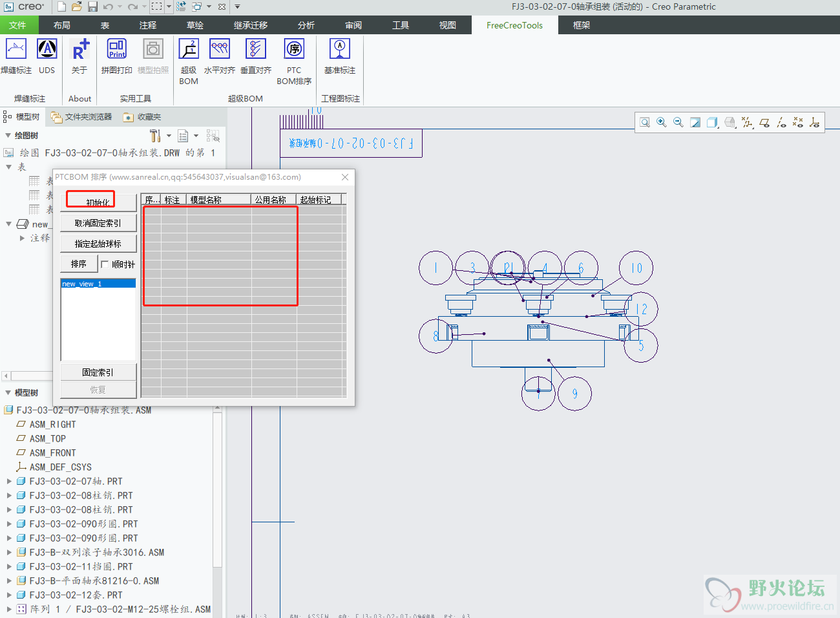This screenshot has width=840, height=618.
Task: Expand FJ3-03-02-07轴.PRT node
Action: pyautogui.click(x=9, y=481)
